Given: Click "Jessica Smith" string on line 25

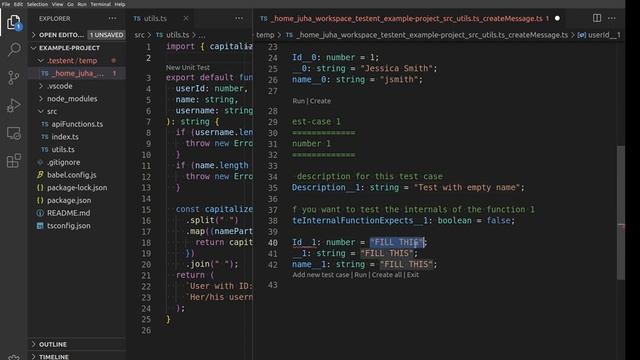Looking at the screenshot, I should [396, 69].
